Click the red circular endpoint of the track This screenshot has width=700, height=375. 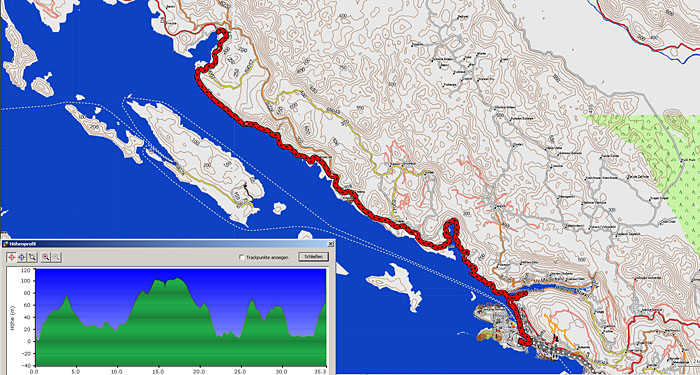click(525, 342)
